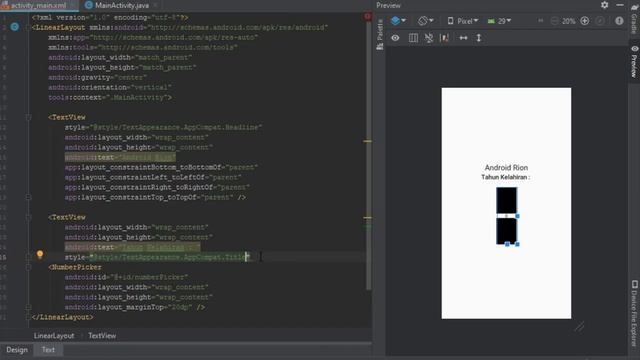This screenshot has width=640, height=360.
Task: Collapse the NumberPicker fold marker
Action: [x=28, y=267]
